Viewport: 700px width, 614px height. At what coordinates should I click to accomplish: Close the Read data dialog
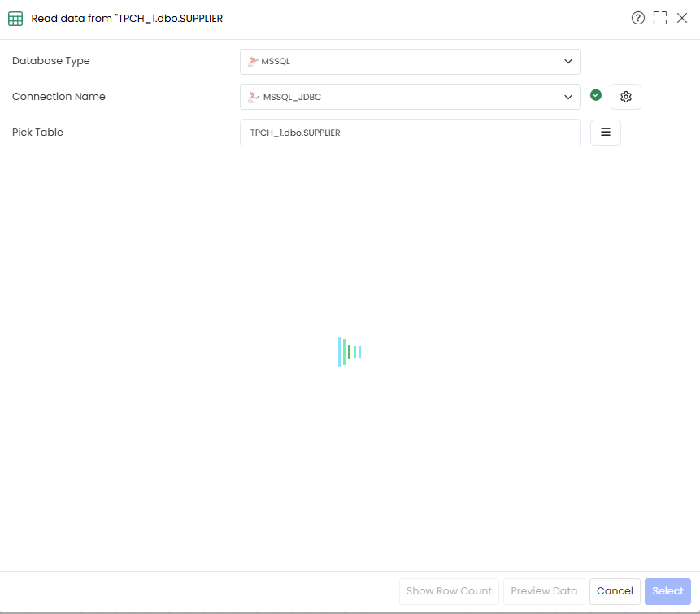pyautogui.click(x=681, y=19)
